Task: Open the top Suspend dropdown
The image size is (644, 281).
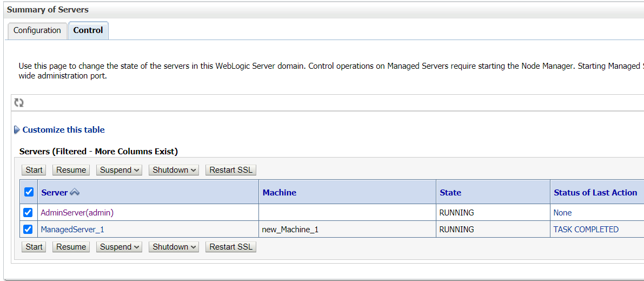Action: tap(120, 170)
